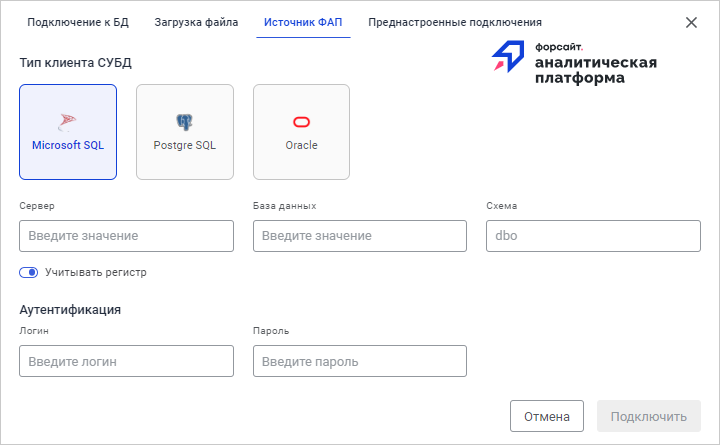The width and height of the screenshot is (720, 445).
Task: Select the Источник ФАП tab
Action: 303,22
